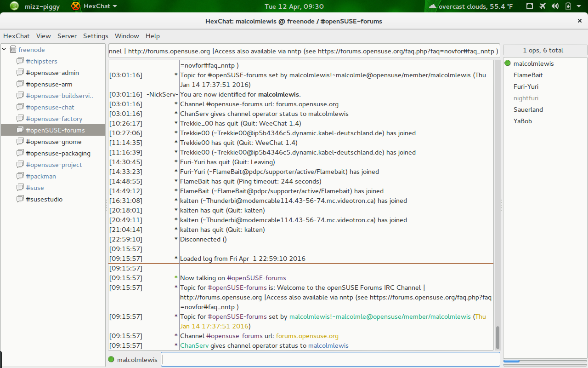
Task: Open the overcast clouds weather indicator
Action: point(471,6)
